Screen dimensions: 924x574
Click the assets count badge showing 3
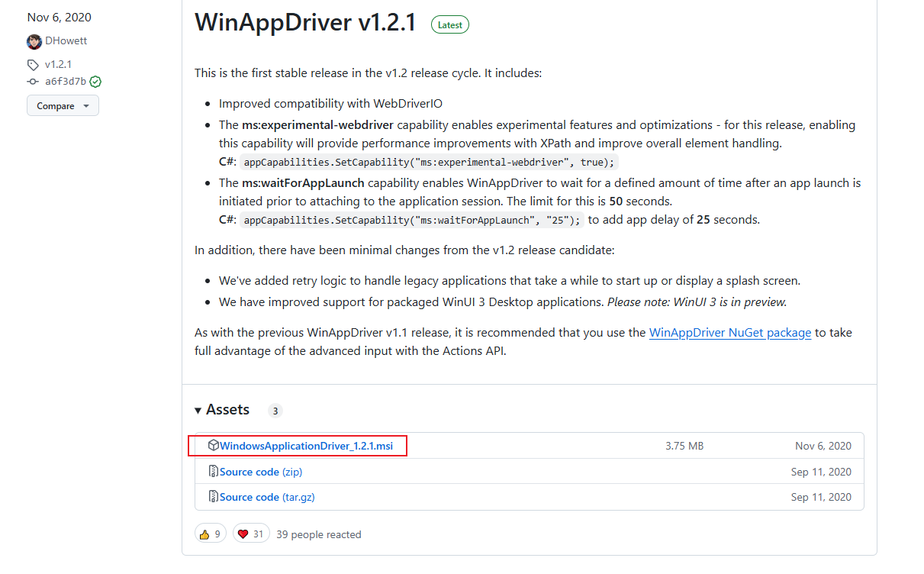pos(275,411)
